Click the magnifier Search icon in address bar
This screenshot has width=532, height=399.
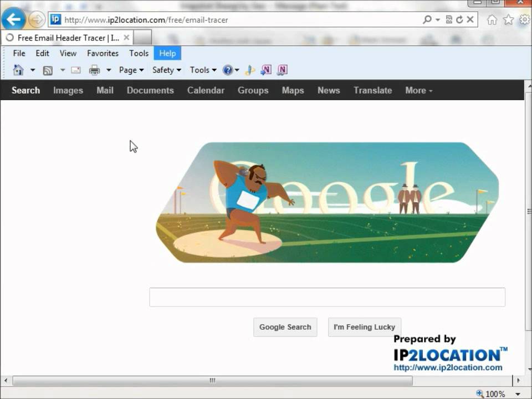pyautogui.click(x=427, y=20)
